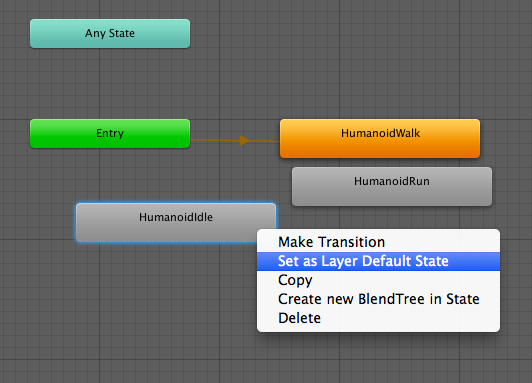The image size is (532, 383).
Task: Select the transition arrow from Entry to HumanoidWalk
Action: [235, 140]
